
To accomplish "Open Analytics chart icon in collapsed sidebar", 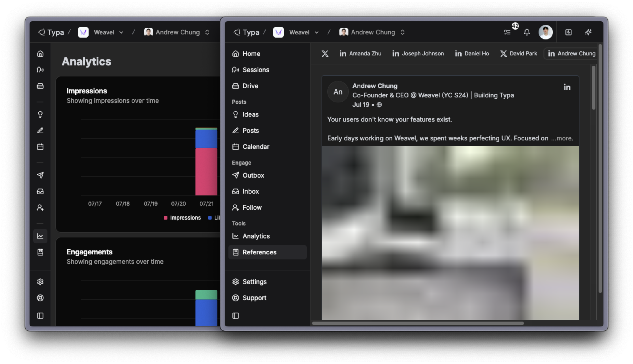I will [x=40, y=236].
